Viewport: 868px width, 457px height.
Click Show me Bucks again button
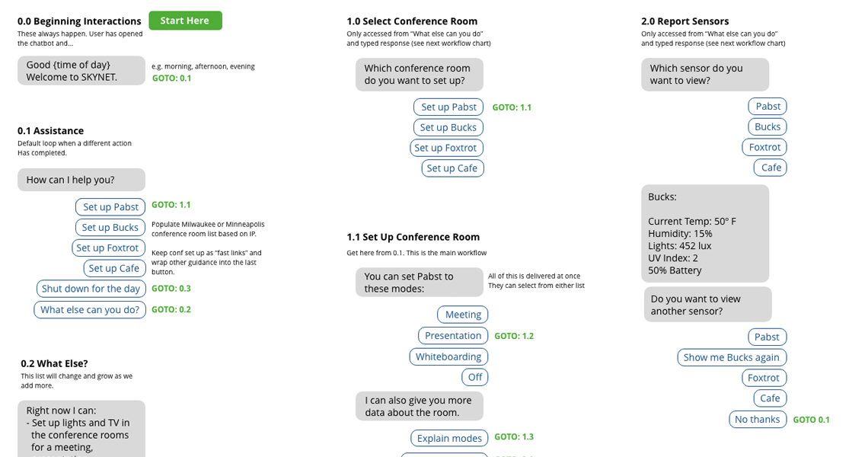(x=732, y=357)
